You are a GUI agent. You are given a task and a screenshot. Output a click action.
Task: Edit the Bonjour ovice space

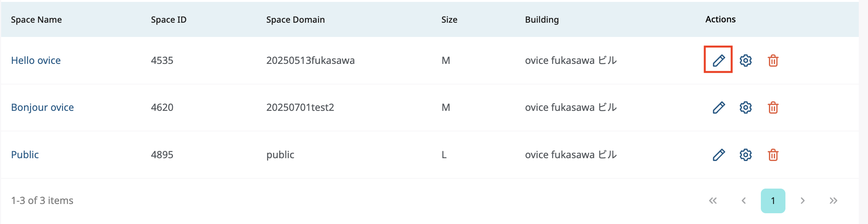coord(718,107)
